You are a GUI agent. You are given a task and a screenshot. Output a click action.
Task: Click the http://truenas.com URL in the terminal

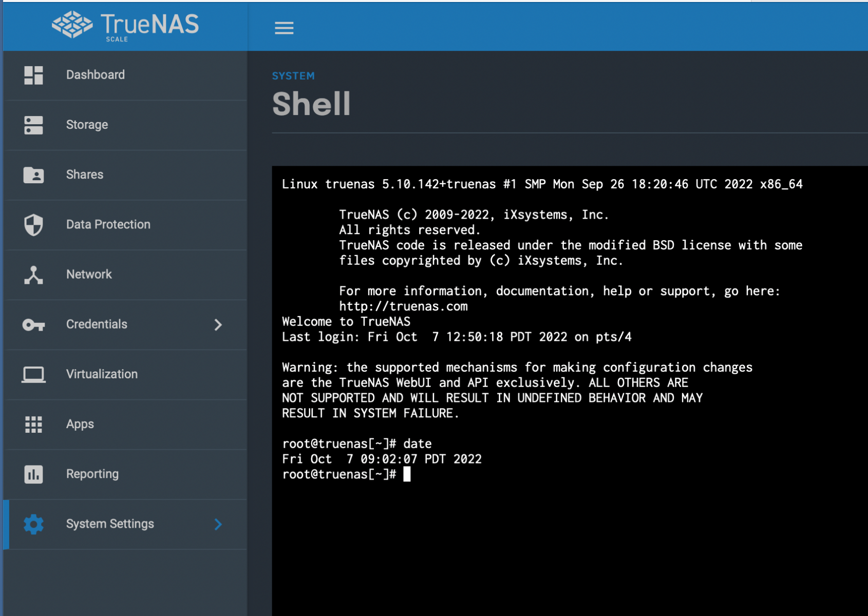tap(403, 306)
